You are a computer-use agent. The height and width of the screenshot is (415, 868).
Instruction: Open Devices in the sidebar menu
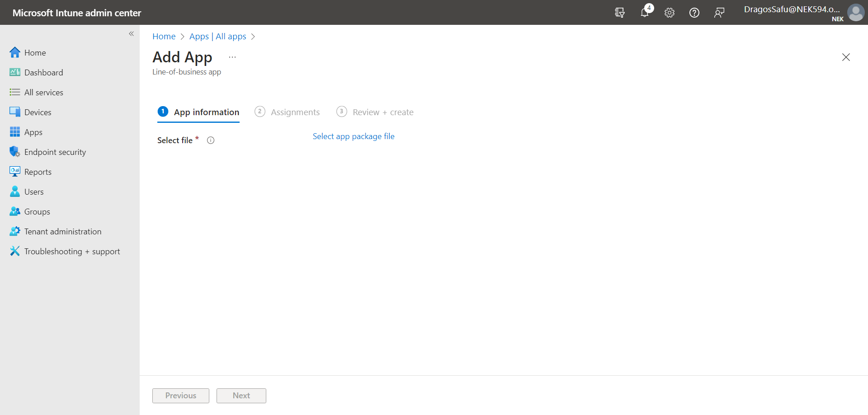pyautogui.click(x=38, y=112)
